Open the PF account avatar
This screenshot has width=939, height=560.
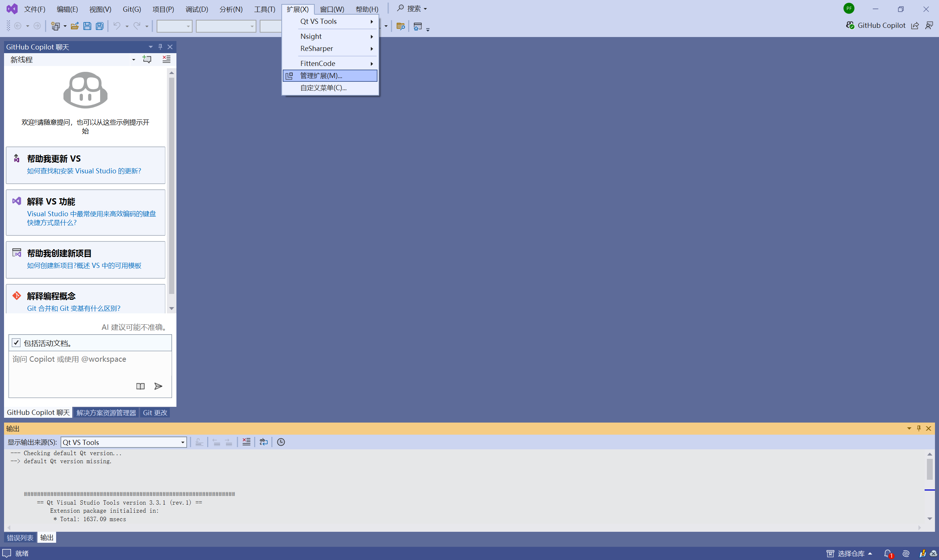click(849, 8)
